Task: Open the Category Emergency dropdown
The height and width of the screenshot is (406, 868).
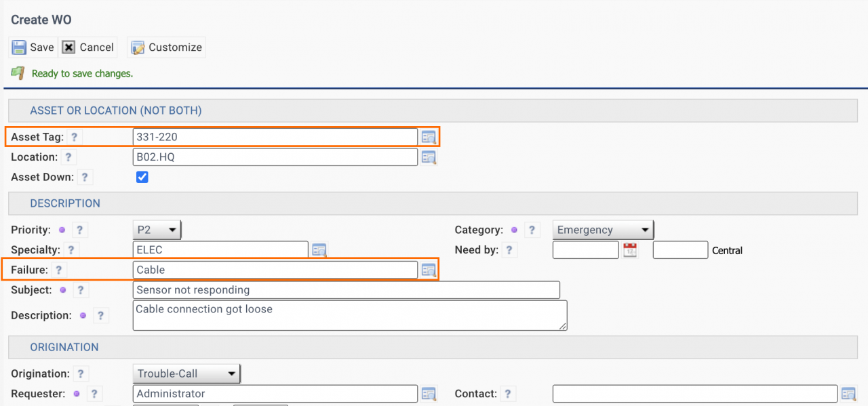Action: [x=604, y=230]
